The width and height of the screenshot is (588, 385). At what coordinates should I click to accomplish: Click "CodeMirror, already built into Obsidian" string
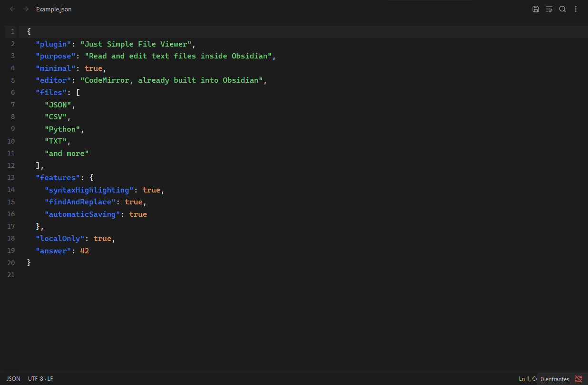click(172, 80)
